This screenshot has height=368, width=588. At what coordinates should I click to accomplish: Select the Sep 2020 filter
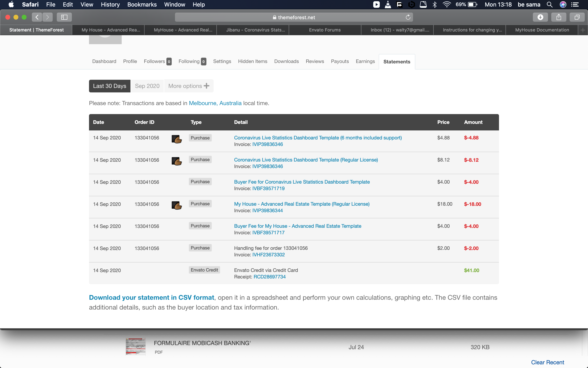pos(147,86)
